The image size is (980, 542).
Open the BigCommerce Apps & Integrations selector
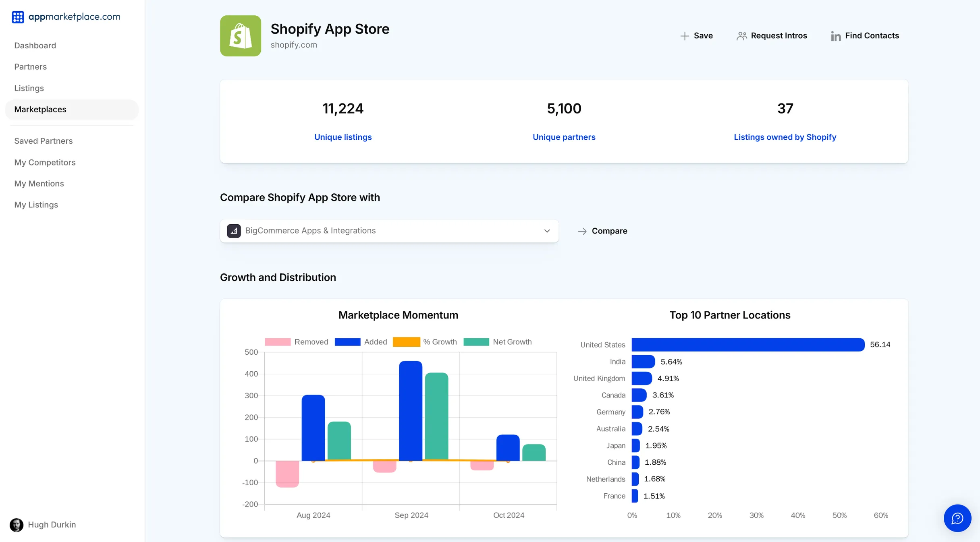pos(389,231)
